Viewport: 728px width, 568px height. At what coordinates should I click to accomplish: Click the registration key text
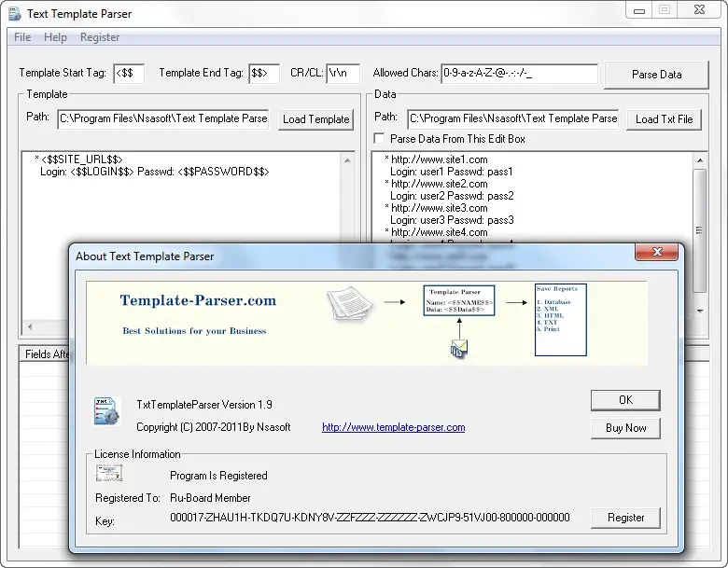370,518
